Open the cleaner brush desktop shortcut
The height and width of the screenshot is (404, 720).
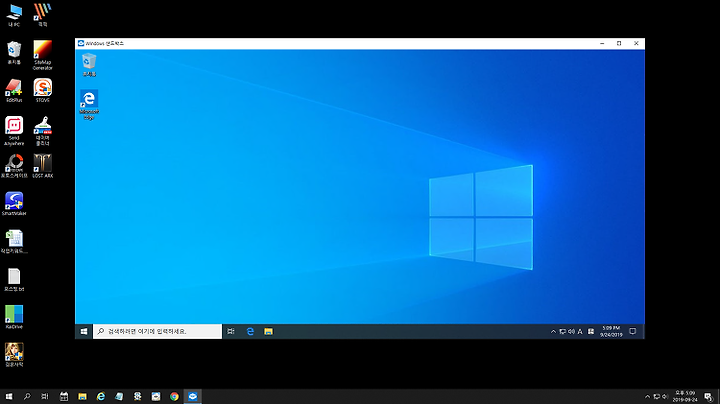[x=43, y=131]
